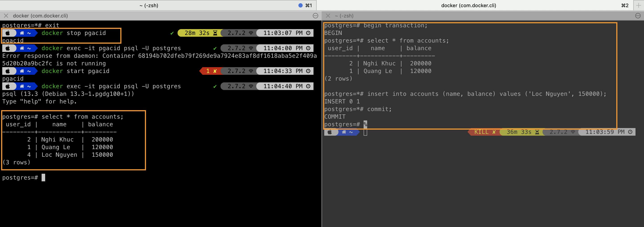Click "psql (13.3 (Debian 13.3-1.pgdg100+1))" line
Screen dimensions: 644x227
click(68, 94)
